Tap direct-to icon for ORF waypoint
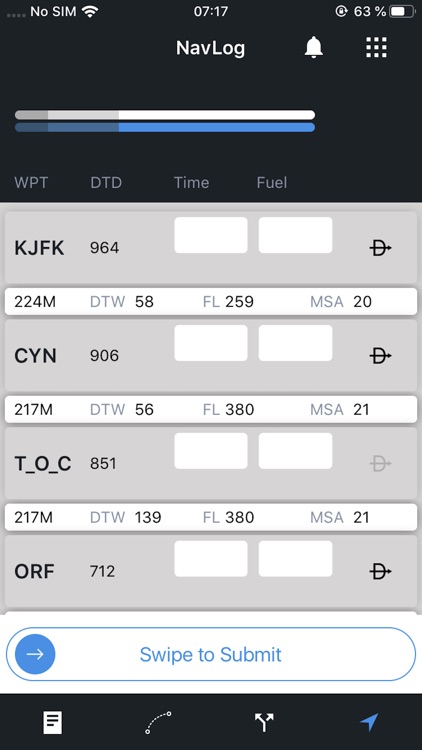This screenshot has height=750, width=422. pos(380,571)
